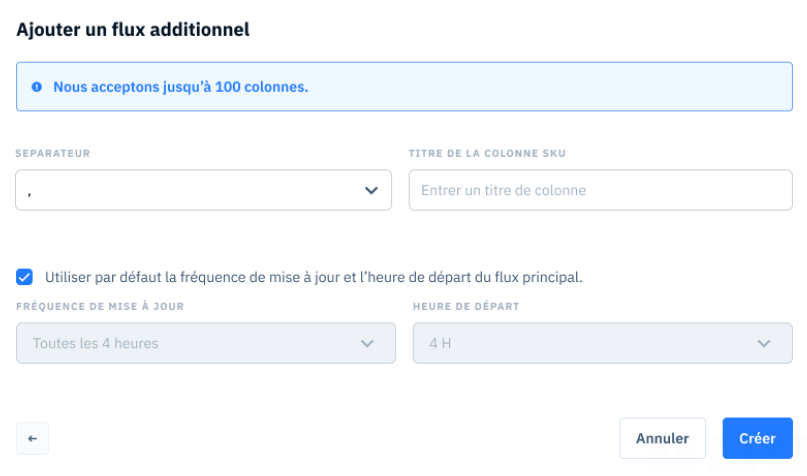Open the '4 H' start hour dropdown

603,343
